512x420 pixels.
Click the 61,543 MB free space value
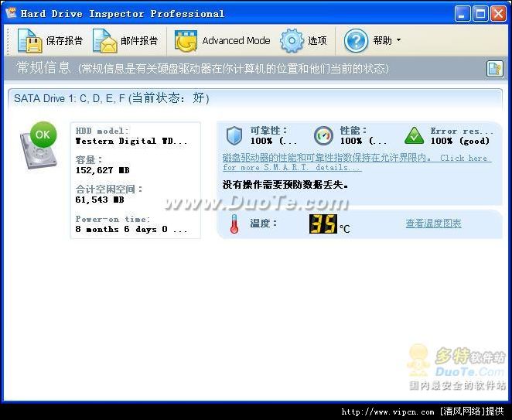tap(100, 200)
